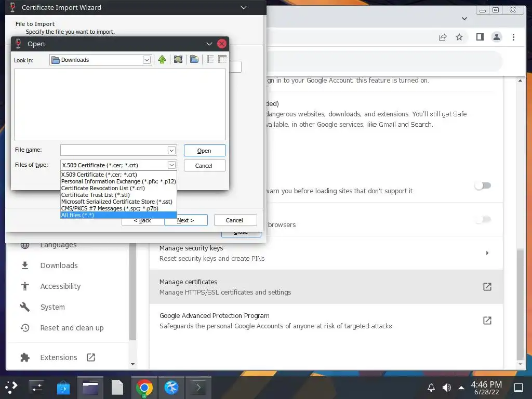
Task: Click the Accessibility icon in sidebar
Action: click(x=25, y=286)
